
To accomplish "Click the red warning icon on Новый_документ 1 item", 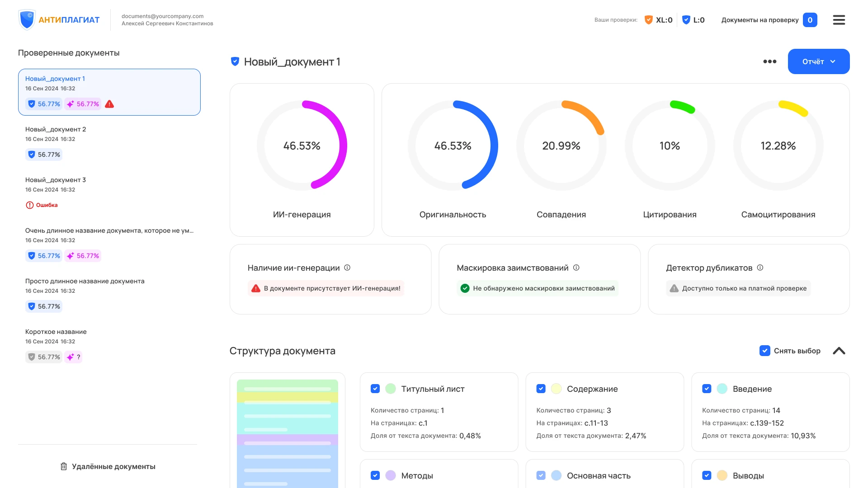I will (109, 104).
